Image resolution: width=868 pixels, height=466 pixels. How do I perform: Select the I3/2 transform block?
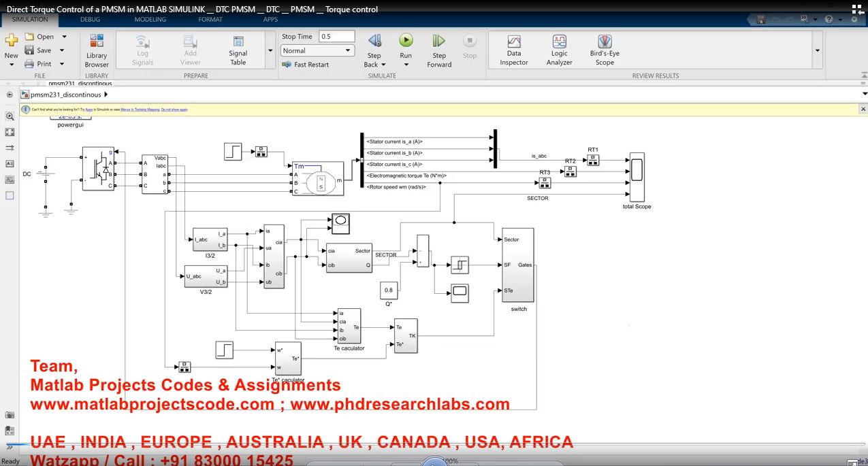click(210, 239)
